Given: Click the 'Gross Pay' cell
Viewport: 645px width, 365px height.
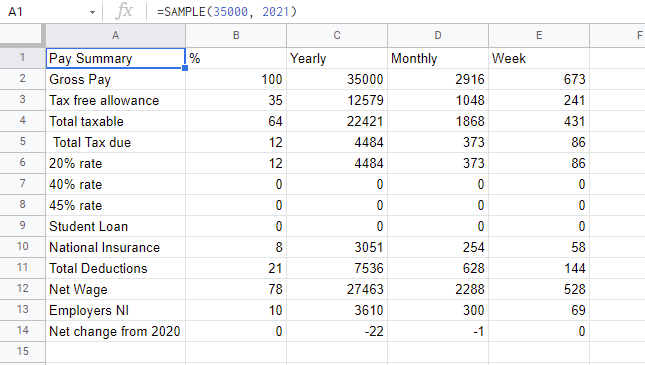Looking at the screenshot, I should click(x=116, y=79).
